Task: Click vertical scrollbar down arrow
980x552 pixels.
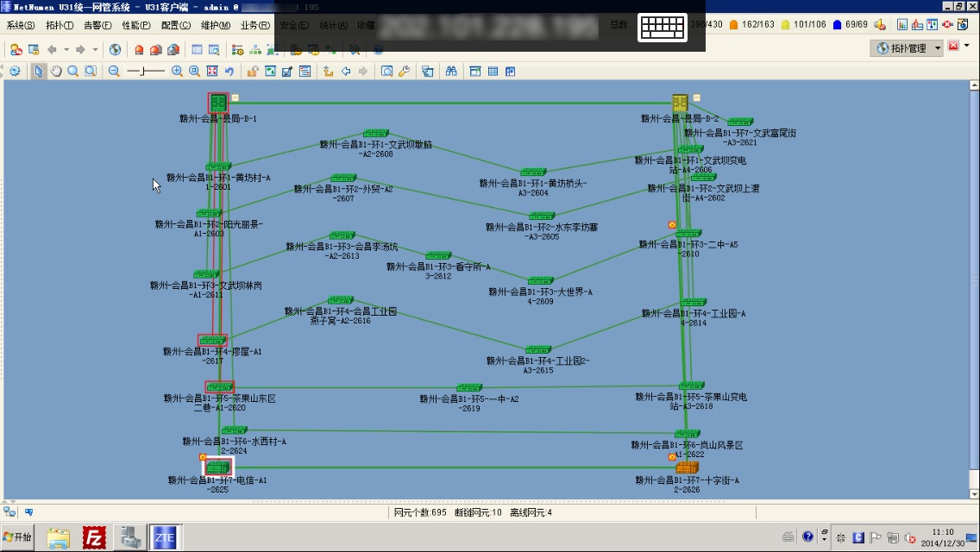Action: tap(974, 494)
